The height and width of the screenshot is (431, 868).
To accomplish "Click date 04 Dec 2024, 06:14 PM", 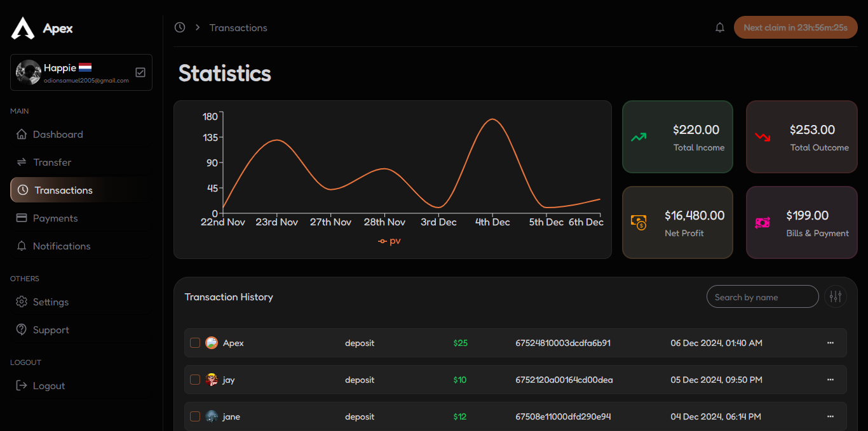I will (x=716, y=416).
